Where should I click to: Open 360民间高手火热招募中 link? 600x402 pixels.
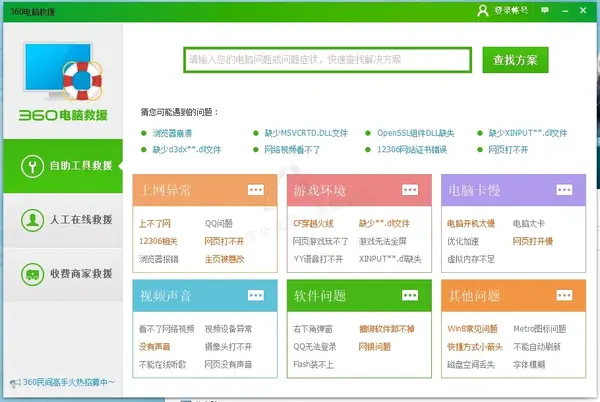pos(68,382)
